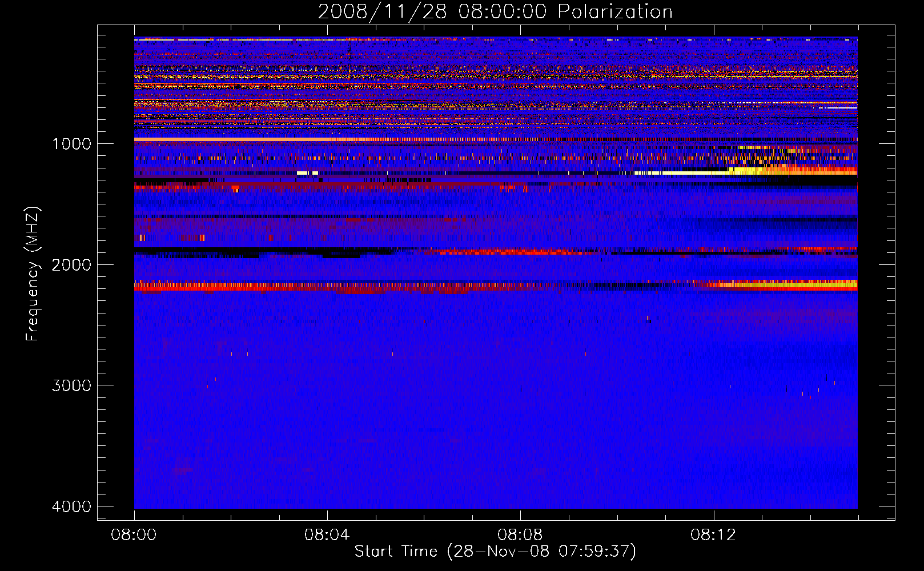Click the 08:00 time tick label
The height and width of the screenshot is (571, 924).
tap(134, 535)
